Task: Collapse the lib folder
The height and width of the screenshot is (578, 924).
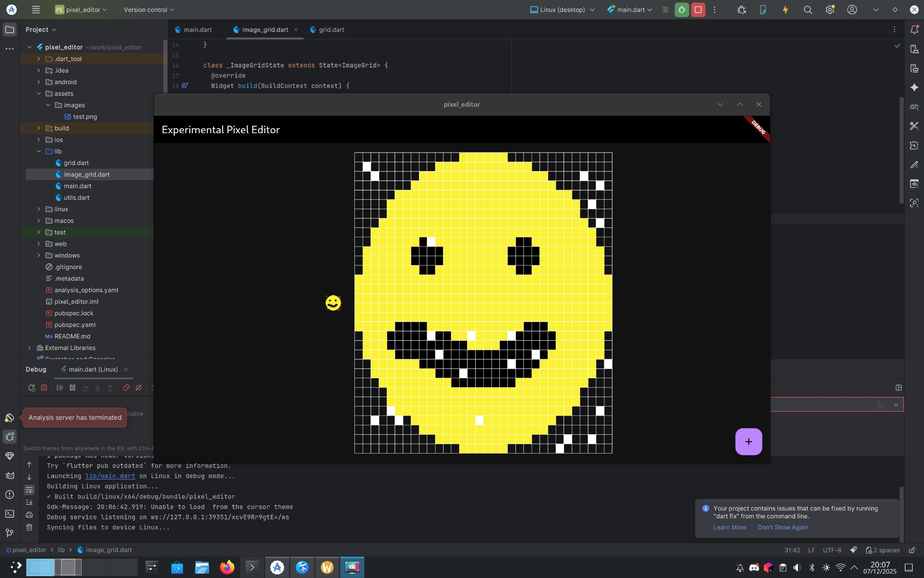Action: tap(39, 151)
